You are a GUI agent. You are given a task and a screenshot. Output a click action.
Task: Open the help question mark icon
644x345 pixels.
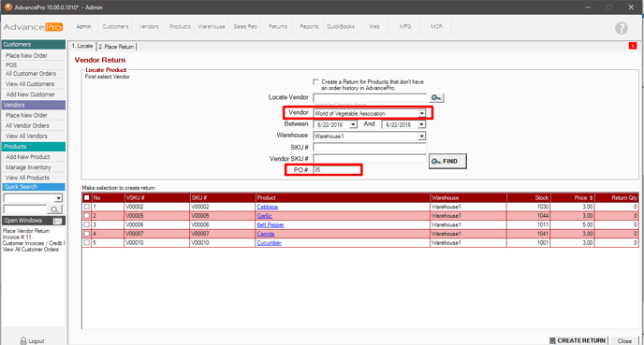pos(621,28)
